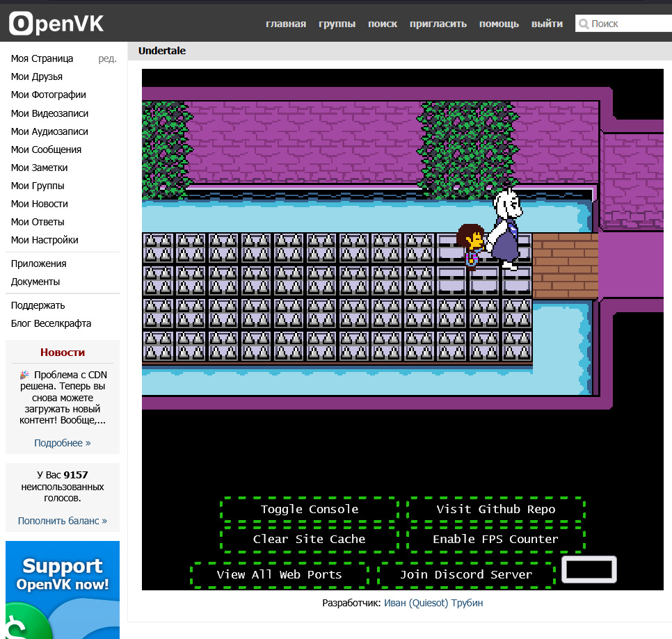
Task: Click the white-outlined box button
Action: click(x=589, y=569)
